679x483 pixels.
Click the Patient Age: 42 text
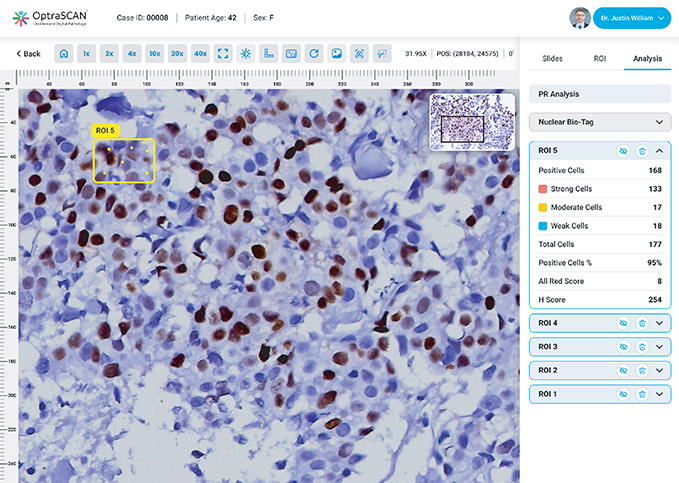(x=210, y=18)
